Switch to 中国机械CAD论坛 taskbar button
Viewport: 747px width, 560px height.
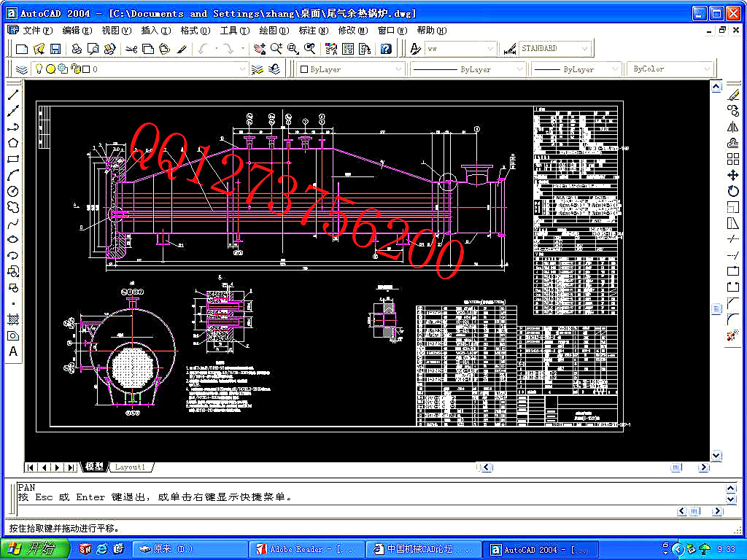click(x=424, y=549)
